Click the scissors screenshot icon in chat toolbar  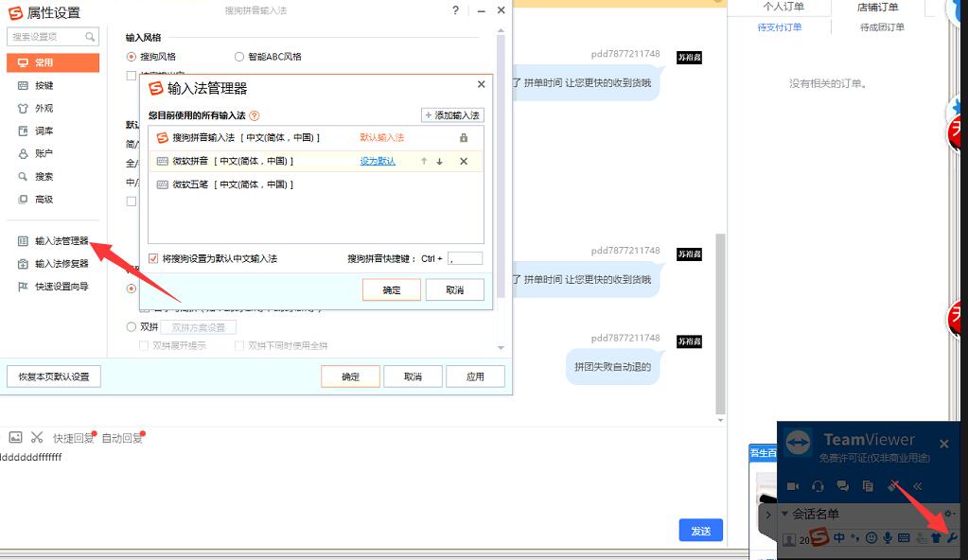pos(37,437)
